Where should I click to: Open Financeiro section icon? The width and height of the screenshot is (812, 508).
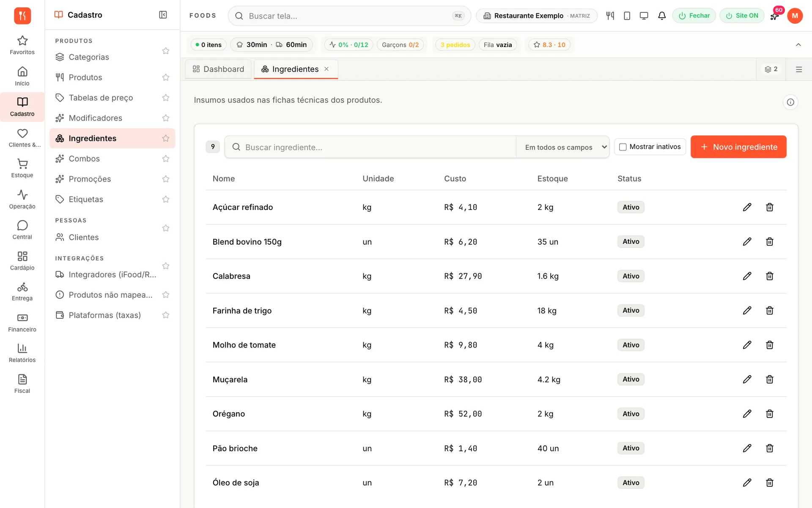click(x=22, y=323)
